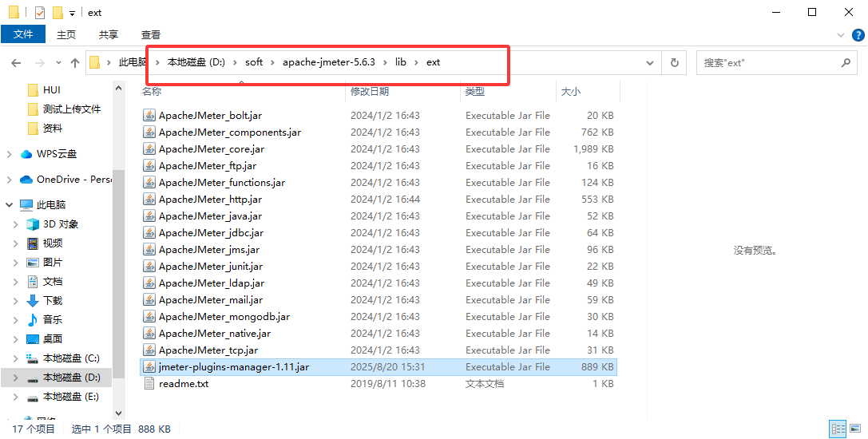
Task: Click the 桌面 desktop icon
Action: pyautogui.click(x=33, y=338)
